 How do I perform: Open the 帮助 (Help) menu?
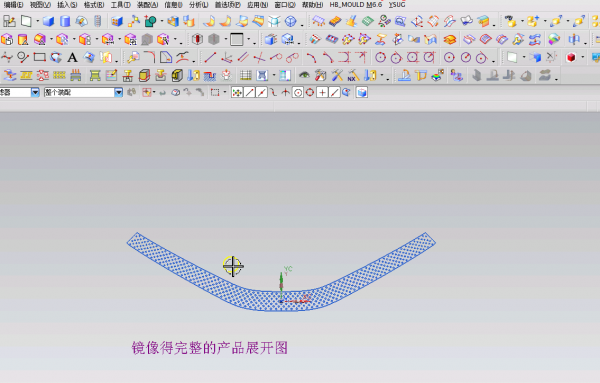pos(312,5)
